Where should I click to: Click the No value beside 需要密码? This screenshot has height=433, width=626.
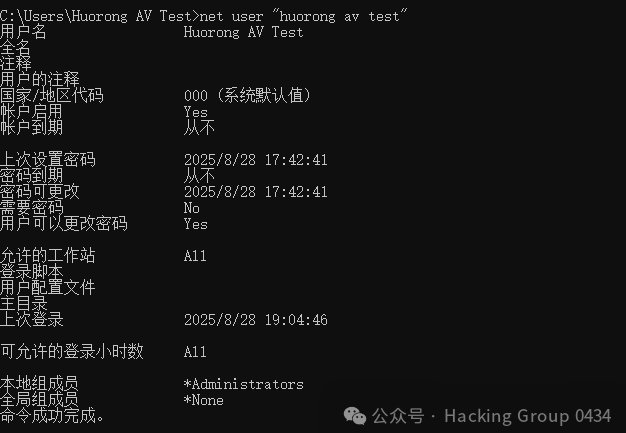coord(192,208)
